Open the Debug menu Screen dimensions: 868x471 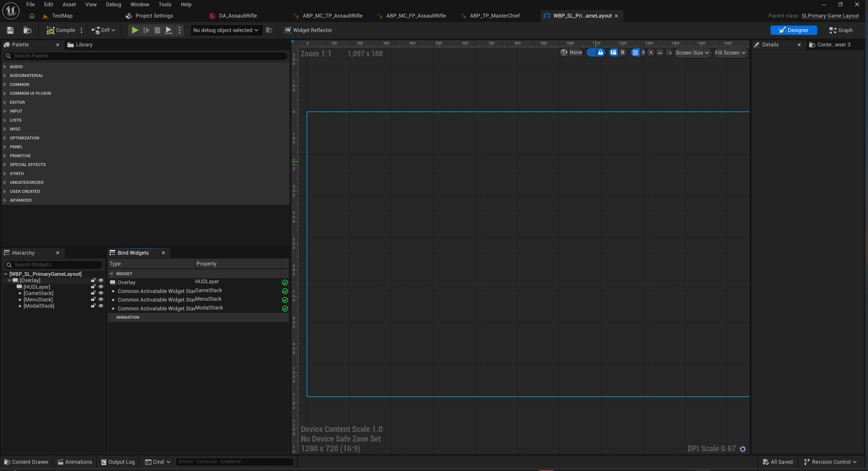(114, 4)
